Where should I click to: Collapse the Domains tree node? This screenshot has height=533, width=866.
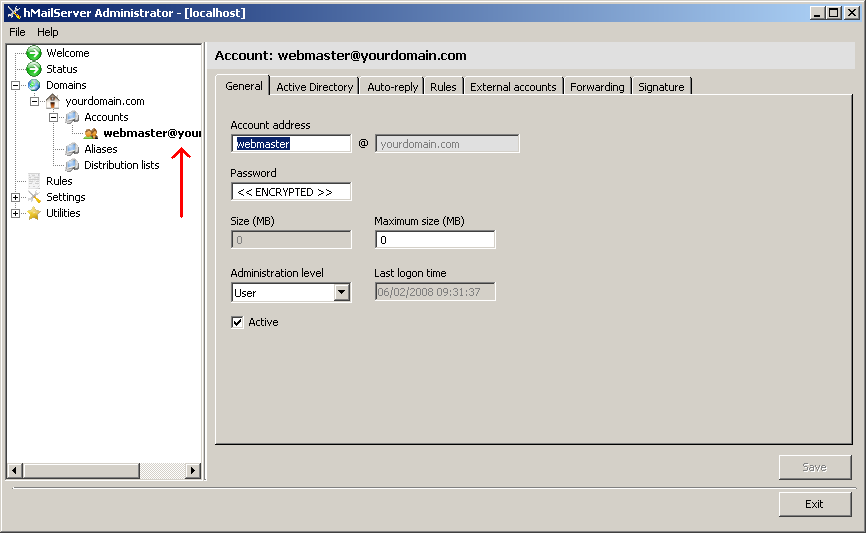15,85
